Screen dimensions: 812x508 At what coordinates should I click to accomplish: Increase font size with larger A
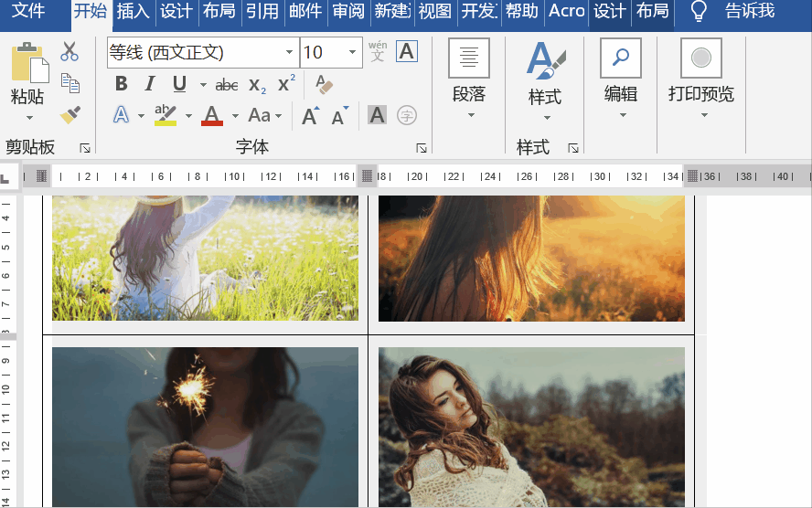point(311,116)
